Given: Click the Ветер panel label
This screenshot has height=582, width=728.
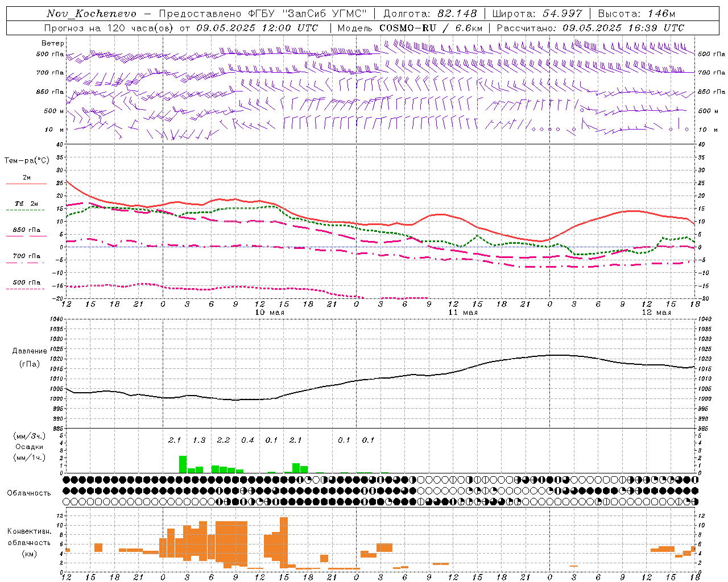Looking at the screenshot, I should point(53,43).
